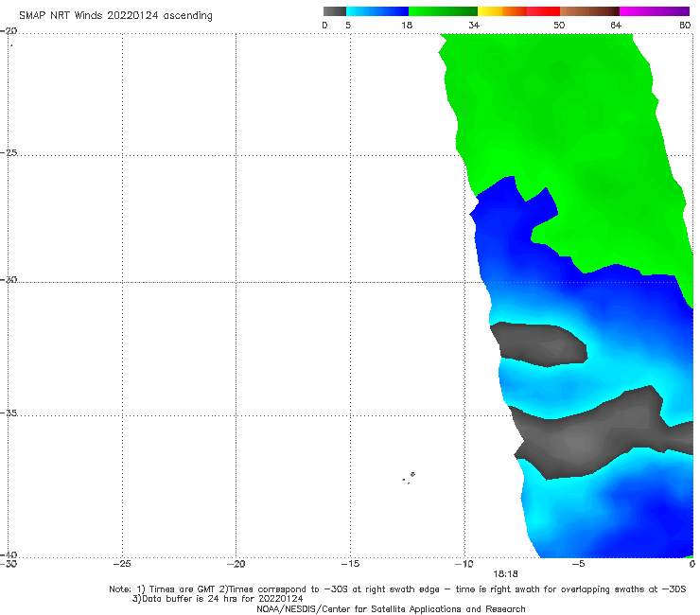Screen dimensions: 700x615
Task: Click the -40 latitude label on left axis
Action: 9,554
